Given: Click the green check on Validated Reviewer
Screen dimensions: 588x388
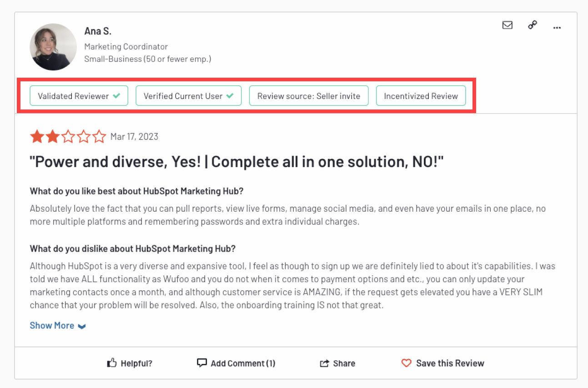Looking at the screenshot, I should (x=117, y=96).
